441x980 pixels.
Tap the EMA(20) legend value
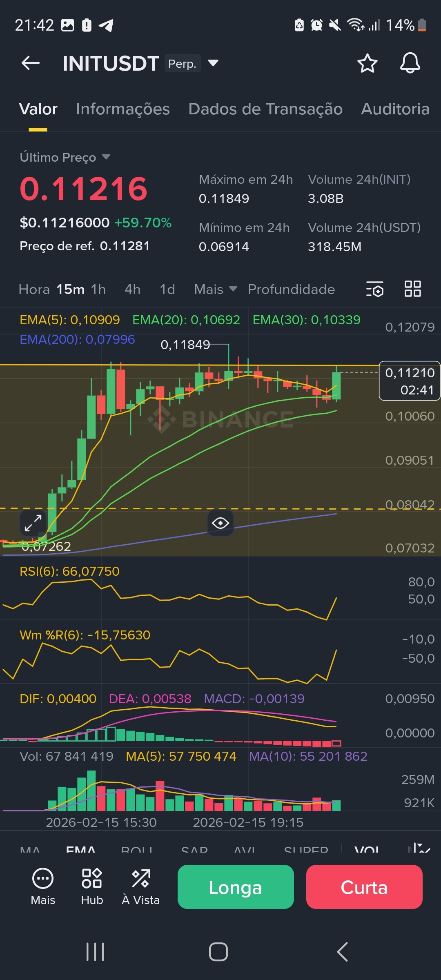[x=186, y=320]
